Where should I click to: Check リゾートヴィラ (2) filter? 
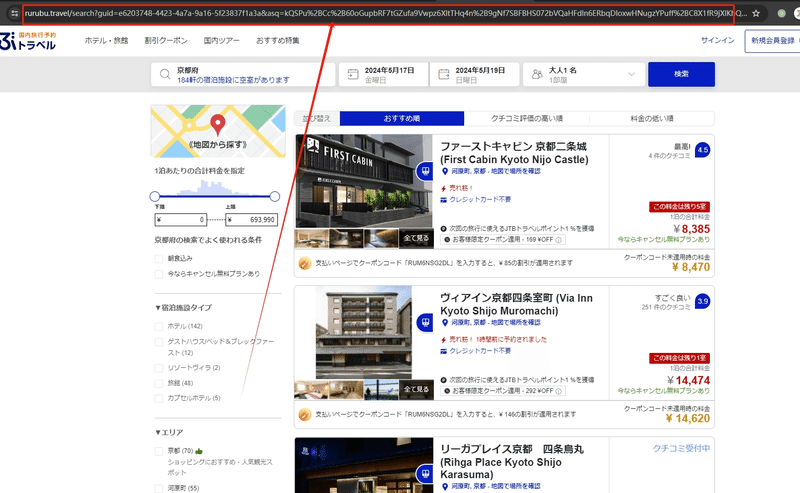coord(159,368)
